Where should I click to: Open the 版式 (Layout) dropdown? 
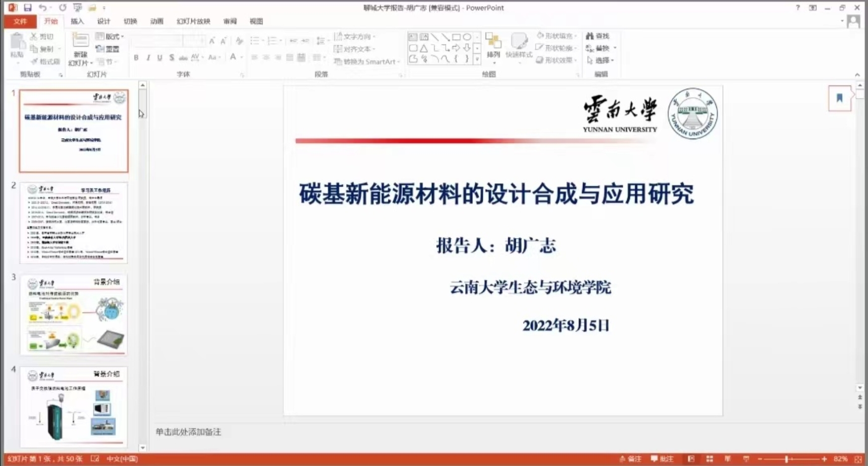point(110,37)
